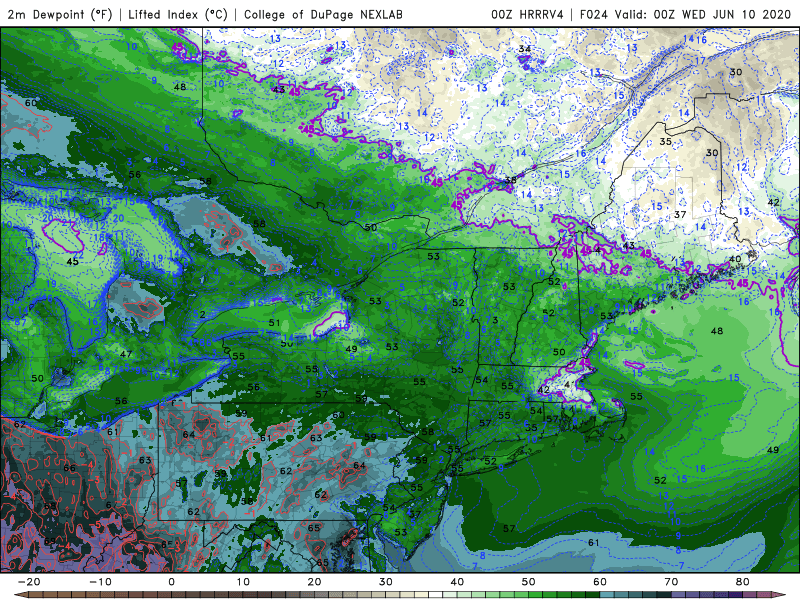The width and height of the screenshot is (800, 600).
Task: Click the "30" label on the color scale
Action: coord(386,582)
